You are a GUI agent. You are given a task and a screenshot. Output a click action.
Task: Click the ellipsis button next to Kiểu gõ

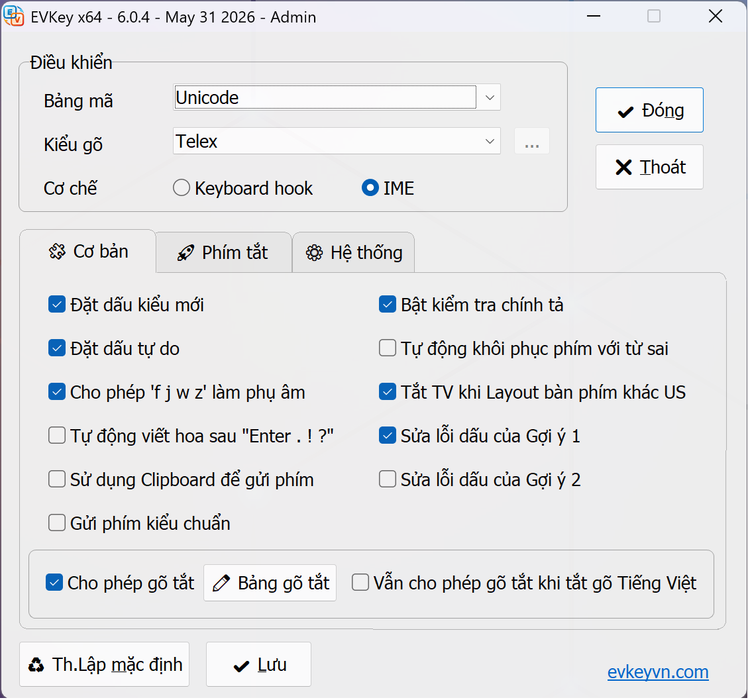(532, 141)
